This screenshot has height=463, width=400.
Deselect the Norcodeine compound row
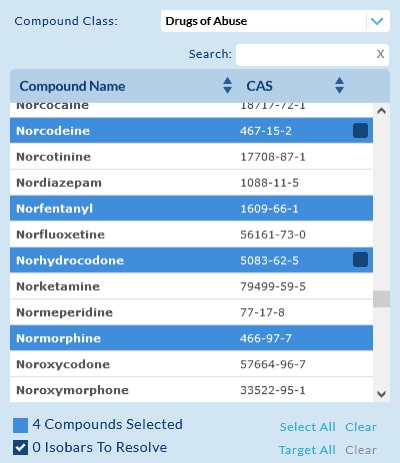(191, 130)
